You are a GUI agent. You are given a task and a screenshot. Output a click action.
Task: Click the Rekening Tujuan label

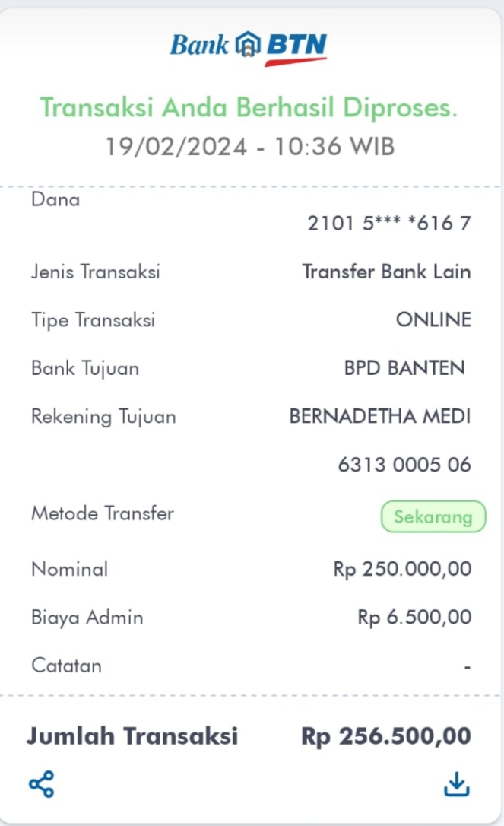tap(103, 417)
